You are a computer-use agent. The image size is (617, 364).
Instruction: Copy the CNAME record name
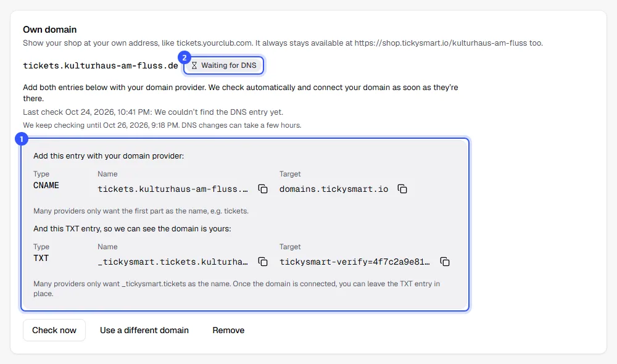click(x=263, y=189)
